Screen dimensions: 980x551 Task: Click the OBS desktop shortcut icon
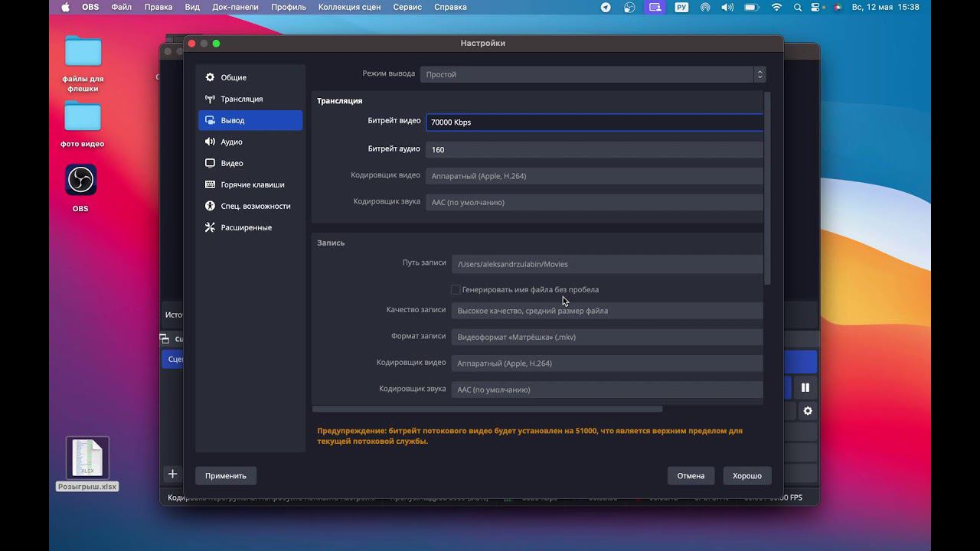[80, 181]
